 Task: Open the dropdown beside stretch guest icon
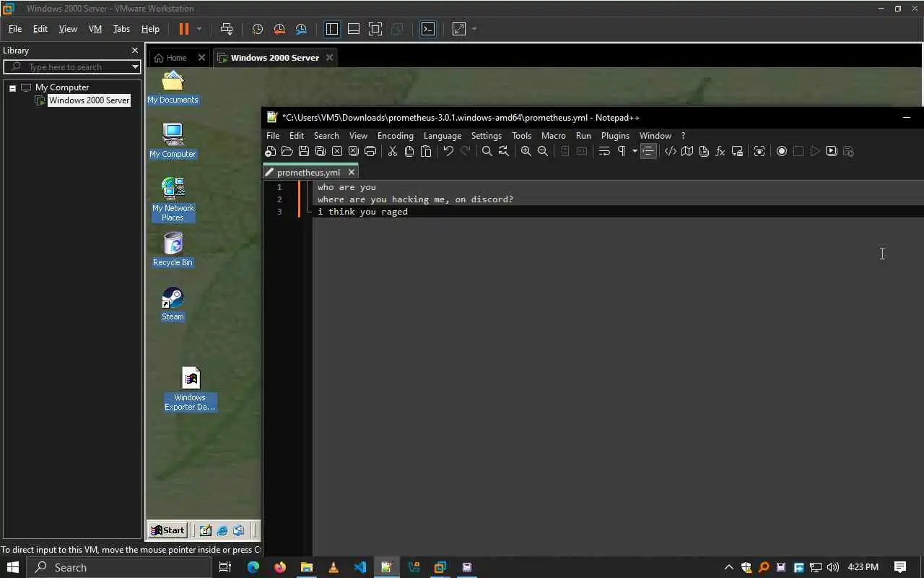474,29
